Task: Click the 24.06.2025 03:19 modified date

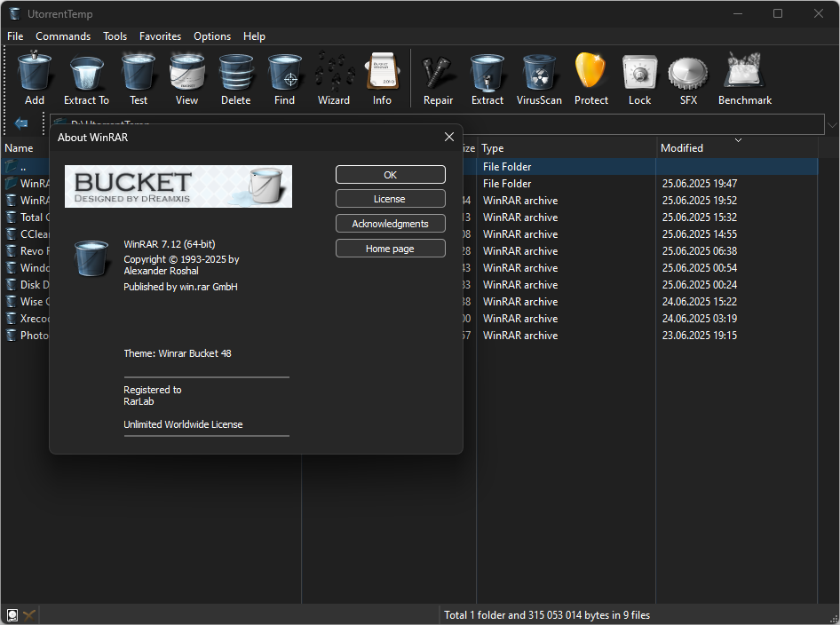Action: (x=699, y=319)
